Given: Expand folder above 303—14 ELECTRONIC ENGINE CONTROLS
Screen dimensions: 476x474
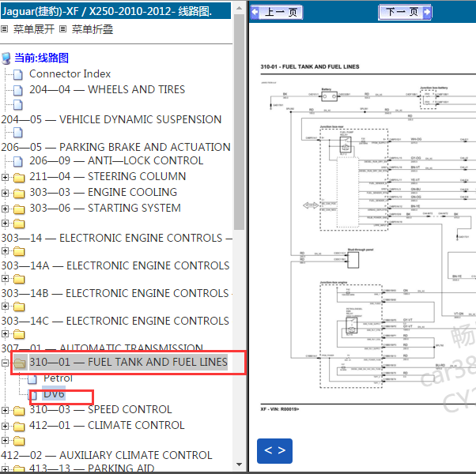Looking at the screenshot, I should tap(5, 224).
